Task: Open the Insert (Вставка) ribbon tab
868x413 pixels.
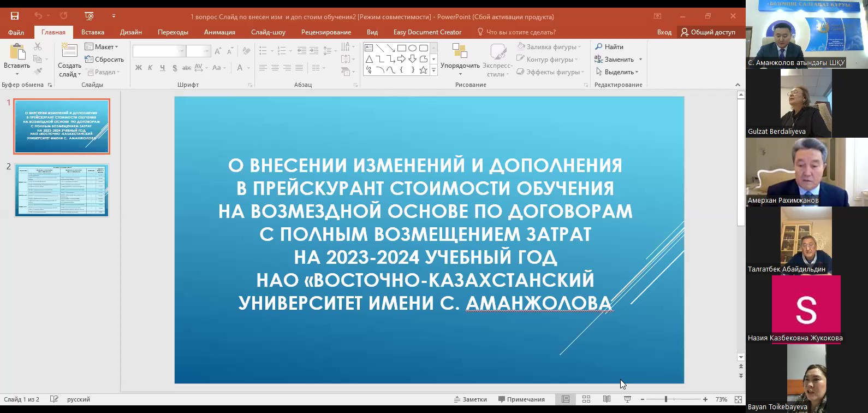Action: pos(93,32)
